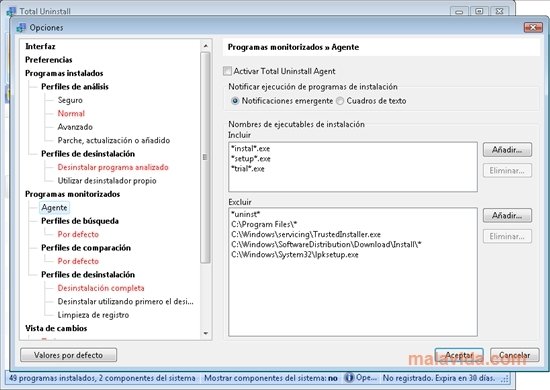Select Por defecto under Perfiles de comparación

(x=78, y=261)
